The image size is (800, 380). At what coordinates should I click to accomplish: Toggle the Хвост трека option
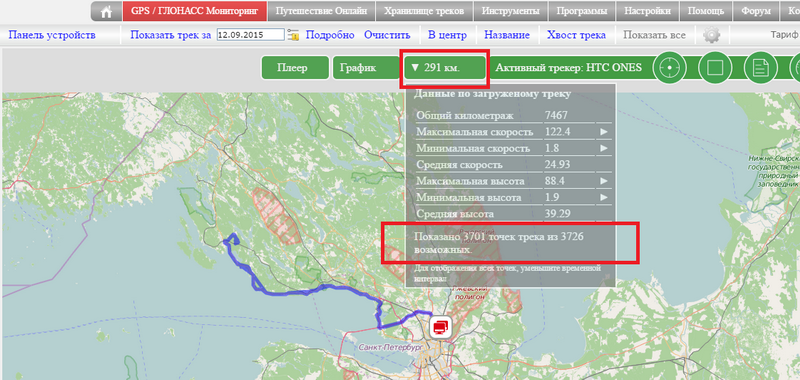tap(576, 35)
